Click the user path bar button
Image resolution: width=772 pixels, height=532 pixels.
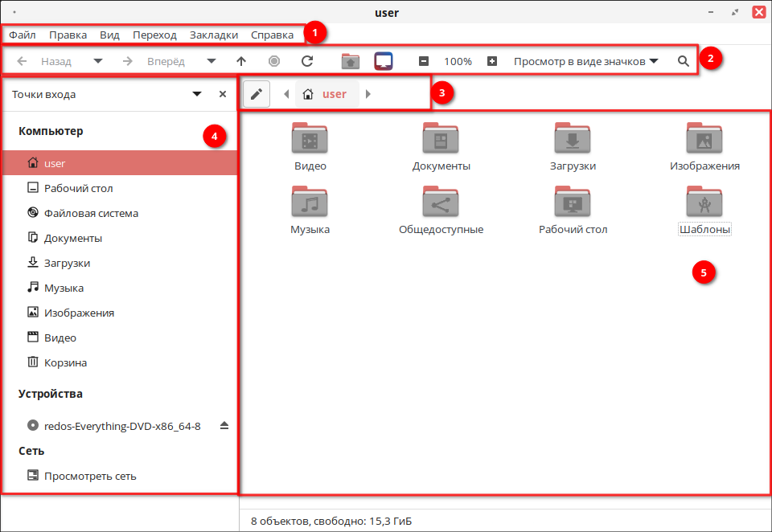pyautogui.click(x=327, y=94)
